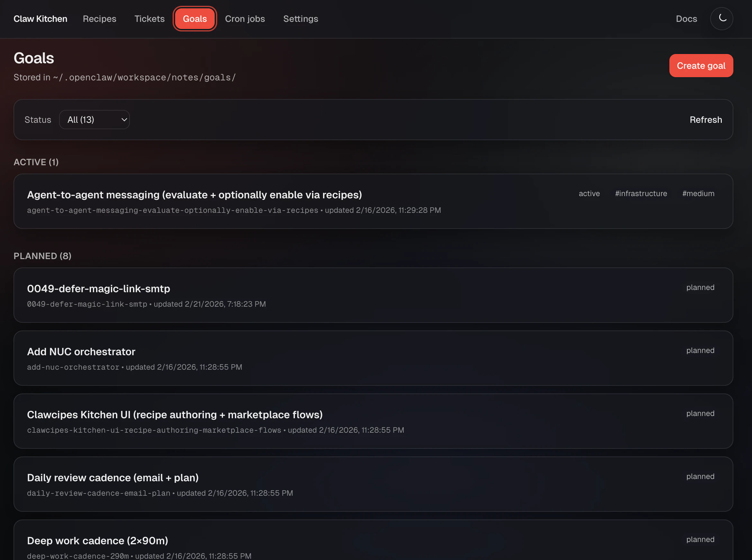The height and width of the screenshot is (560, 752).
Task: Open the 0049-defer-magic-link-smtp goal
Action: tap(98, 289)
